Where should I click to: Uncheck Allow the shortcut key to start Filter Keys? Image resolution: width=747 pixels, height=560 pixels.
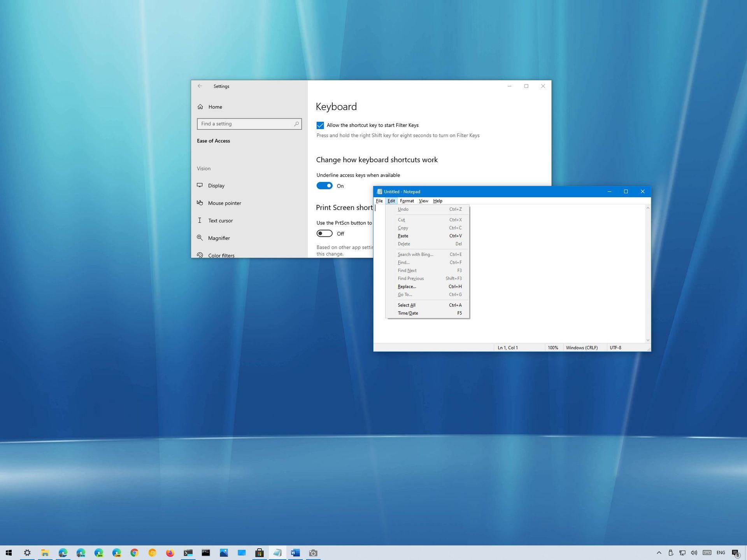tap(320, 125)
